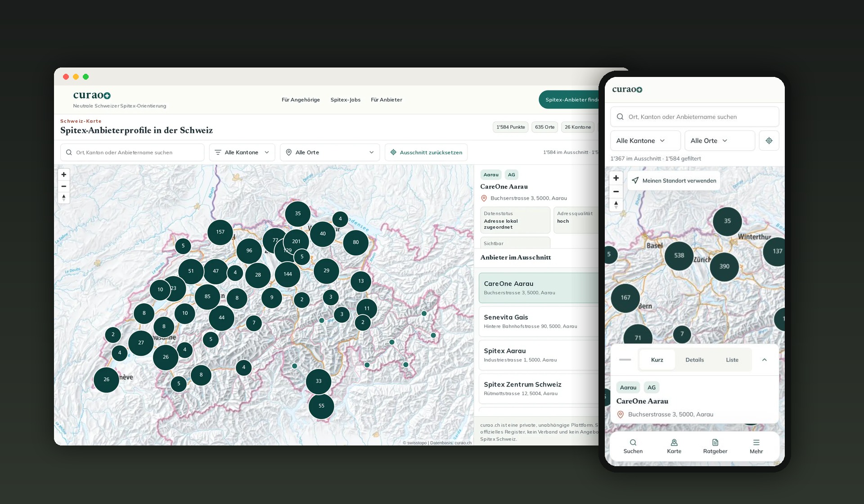Open Für Anbieter in the top navigation

pos(387,100)
